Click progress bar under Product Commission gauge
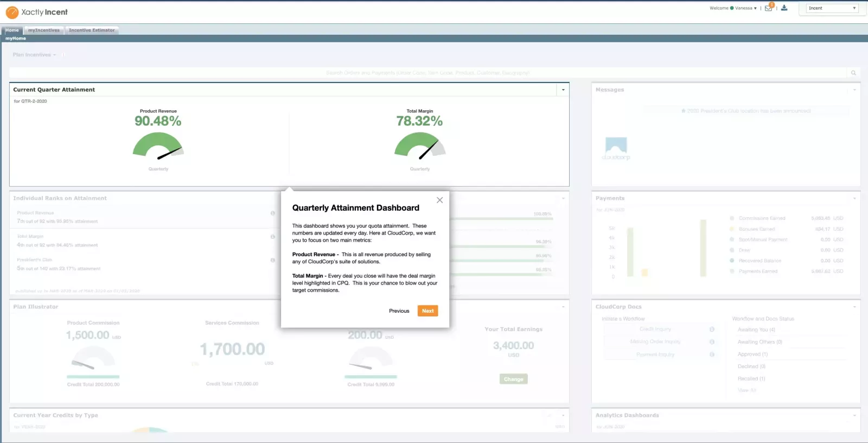 click(93, 377)
